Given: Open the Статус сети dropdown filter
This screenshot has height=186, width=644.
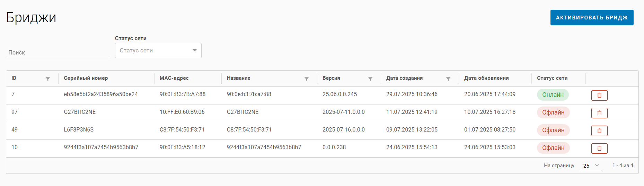Looking at the screenshot, I should coord(158,51).
